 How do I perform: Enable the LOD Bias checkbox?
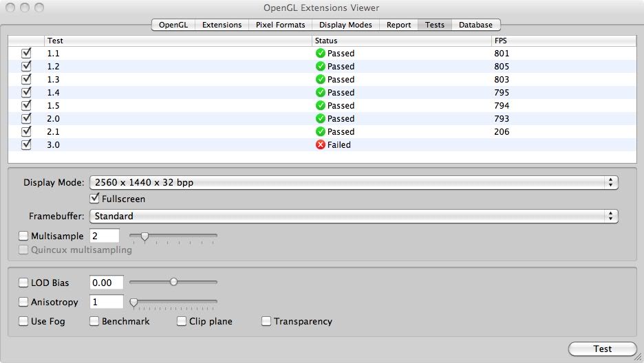pyautogui.click(x=23, y=283)
